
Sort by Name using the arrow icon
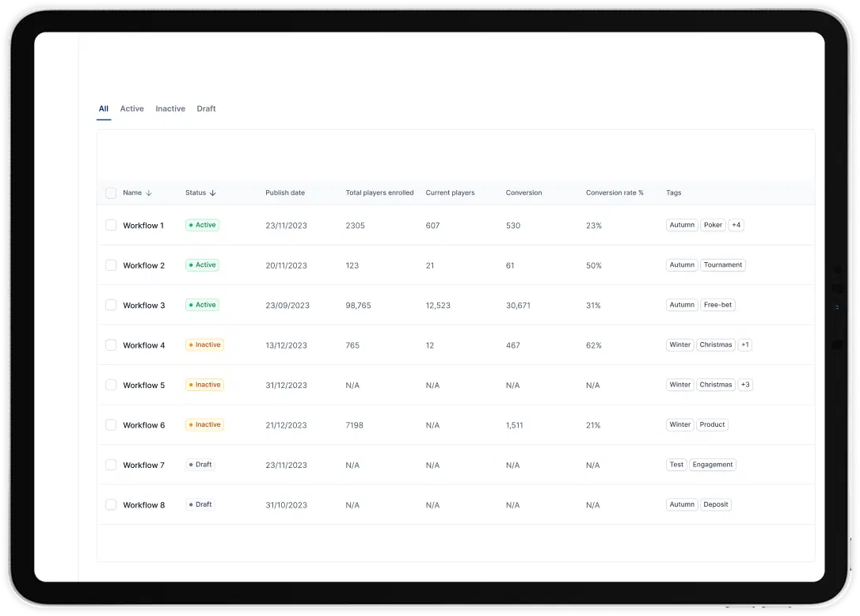tap(149, 193)
